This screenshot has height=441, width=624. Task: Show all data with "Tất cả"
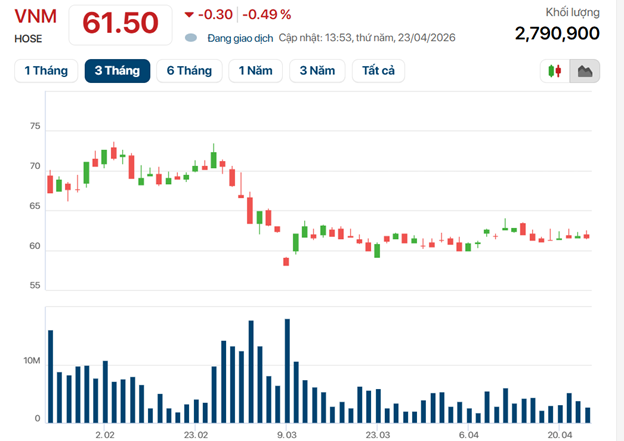point(376,71)
